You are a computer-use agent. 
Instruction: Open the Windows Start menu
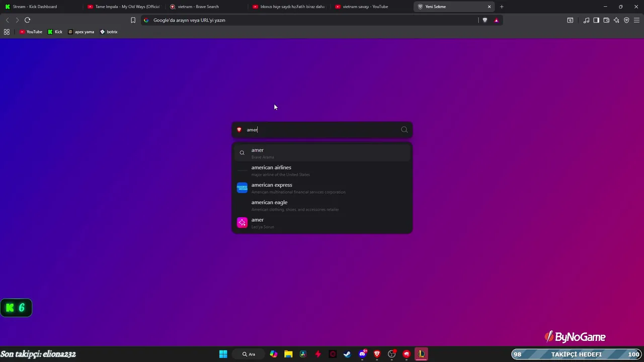223,354
